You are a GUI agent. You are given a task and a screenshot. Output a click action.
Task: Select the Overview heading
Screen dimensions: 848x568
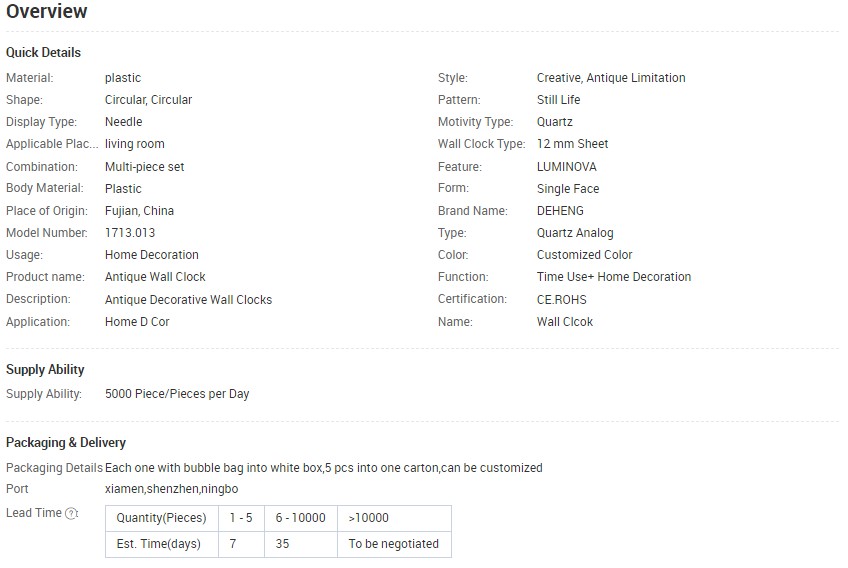pos(47,11)
